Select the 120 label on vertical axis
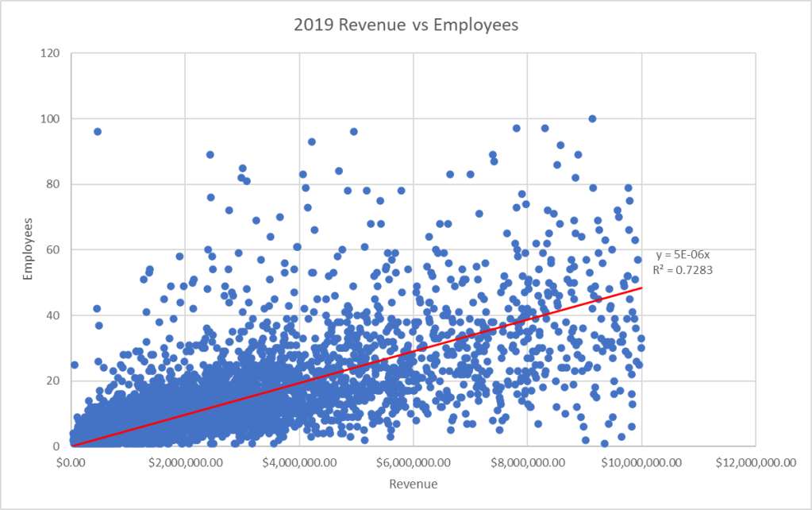Image resolution: width=812 pixels, height=510 pixels. (x=53, y=53)
